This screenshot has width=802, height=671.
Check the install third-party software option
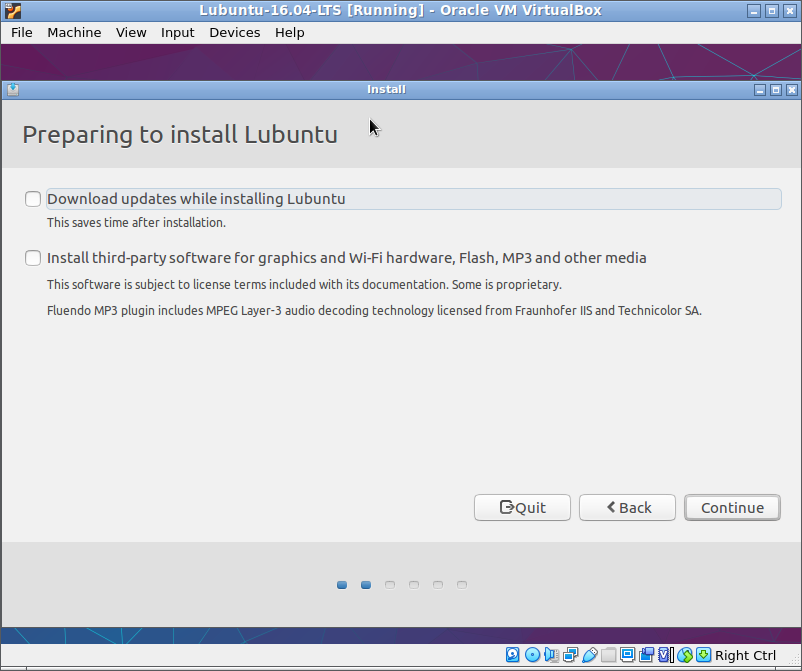33,258
